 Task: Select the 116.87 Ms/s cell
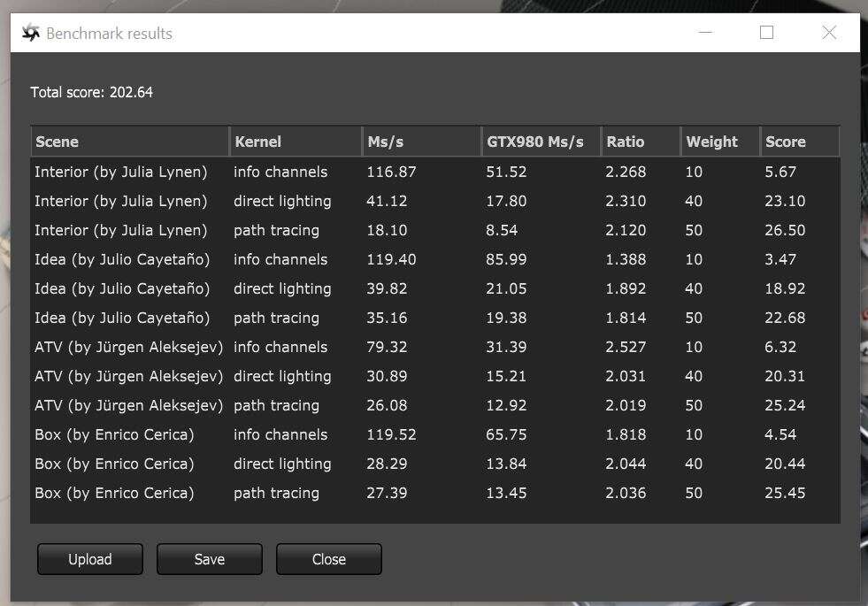tap(391, 172)
